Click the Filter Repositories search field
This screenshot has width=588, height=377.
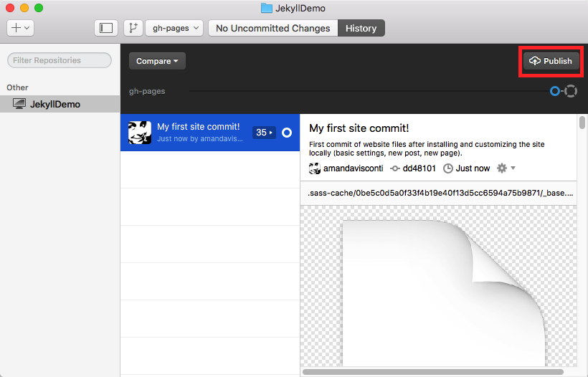point(60,60)
